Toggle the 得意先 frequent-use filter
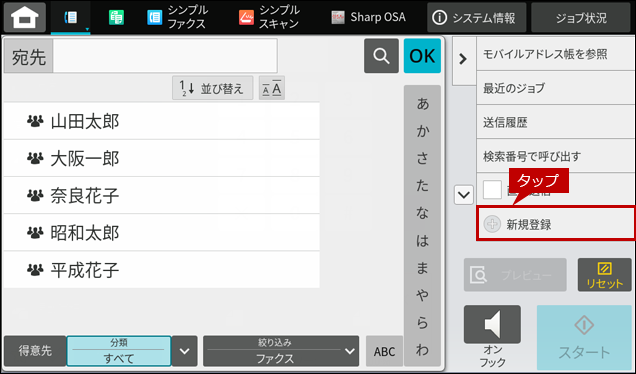 pyautogui.click(x=35, y=351)
